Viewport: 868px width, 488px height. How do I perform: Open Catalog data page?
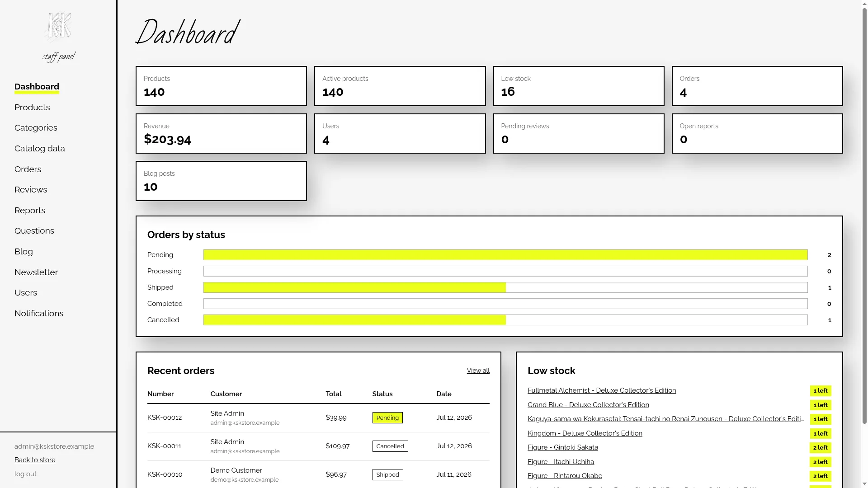point(39,149)
